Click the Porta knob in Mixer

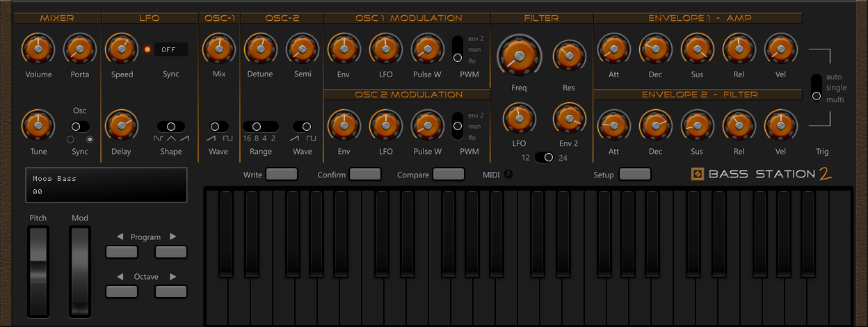[x=79, y=49]
